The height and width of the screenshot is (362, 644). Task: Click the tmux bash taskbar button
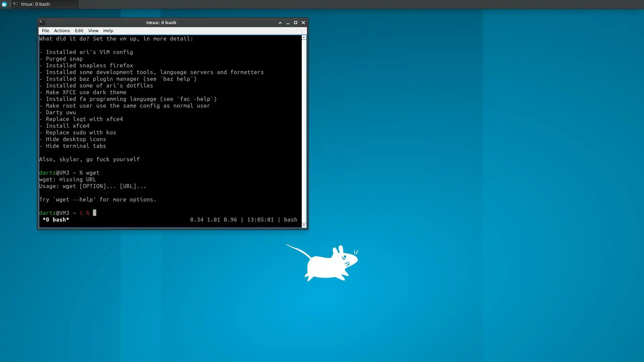tap(45, 4)
